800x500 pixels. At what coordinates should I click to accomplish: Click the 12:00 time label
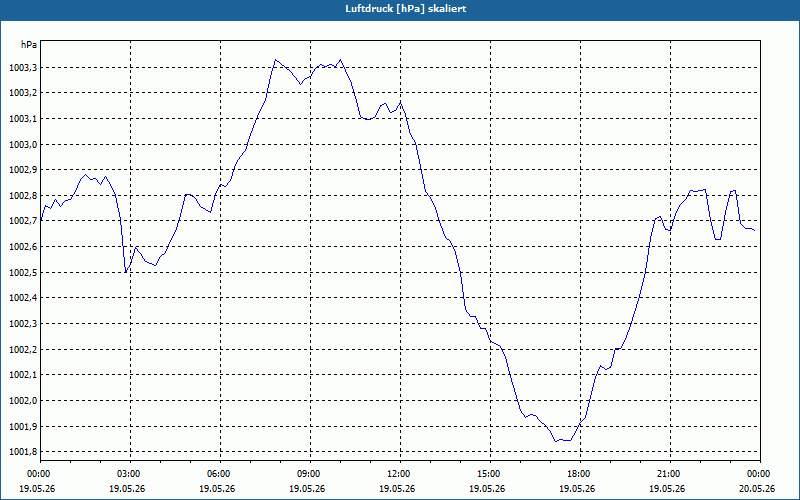399,474
